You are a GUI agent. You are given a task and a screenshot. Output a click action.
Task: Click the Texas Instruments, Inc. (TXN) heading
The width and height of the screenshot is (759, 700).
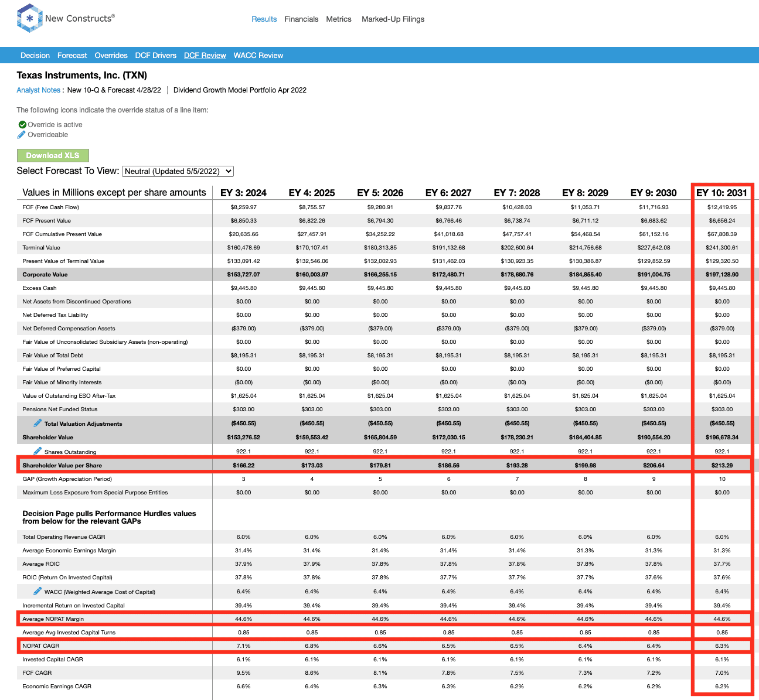(81, 76)
